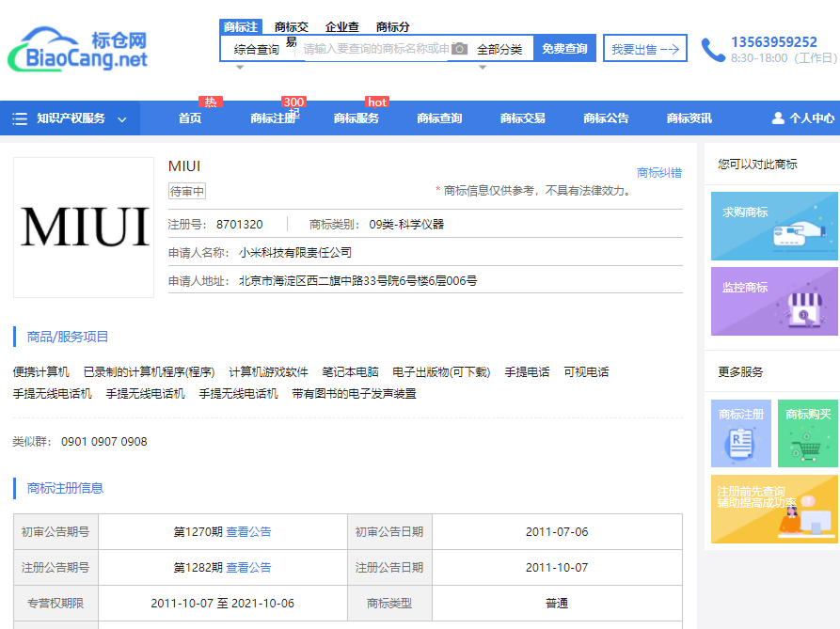
Task: Select the 商标注 search tab
Action: pyautogui.click(x=240, y=26)
